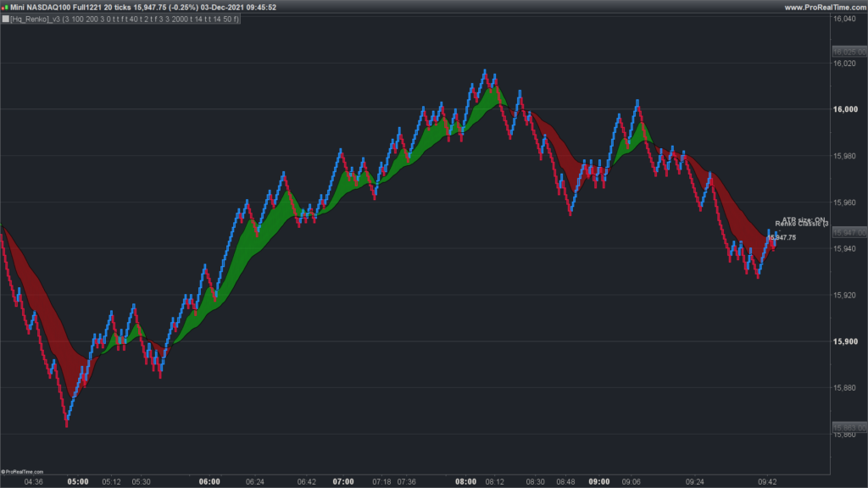This screenshot has height=488, width=868.
Task: Click the 05:00 time axis label
Action: tap(77, 482)
